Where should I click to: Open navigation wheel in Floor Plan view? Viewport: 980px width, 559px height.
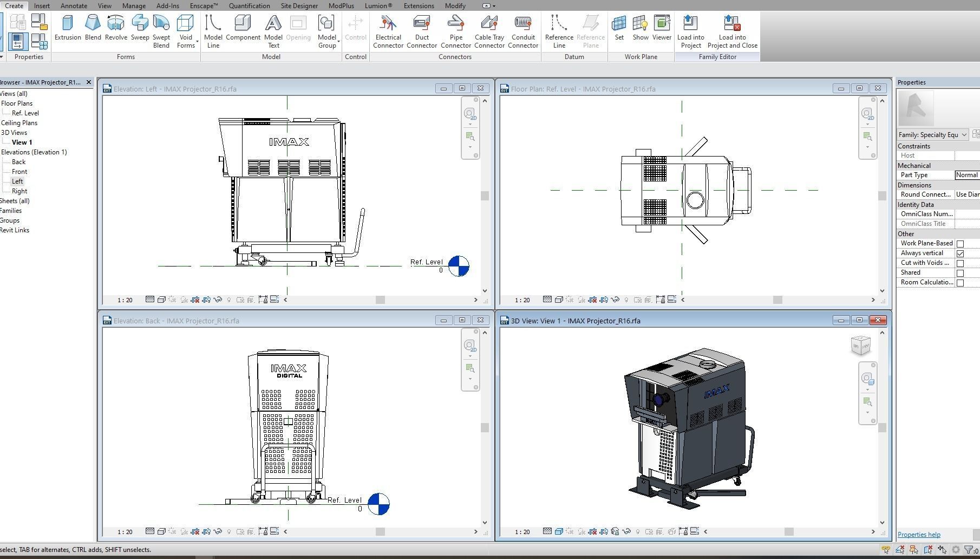pos(867,114)
